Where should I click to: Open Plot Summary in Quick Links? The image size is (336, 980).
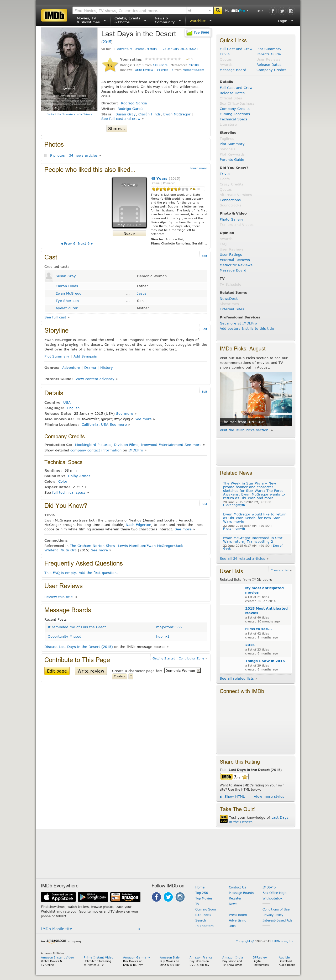[269, 49]
